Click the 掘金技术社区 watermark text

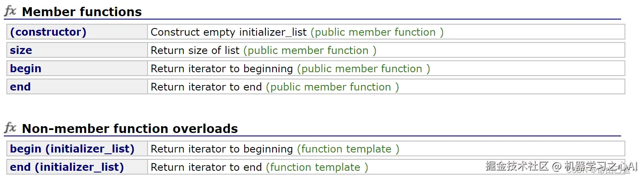(x=517, y=166)
